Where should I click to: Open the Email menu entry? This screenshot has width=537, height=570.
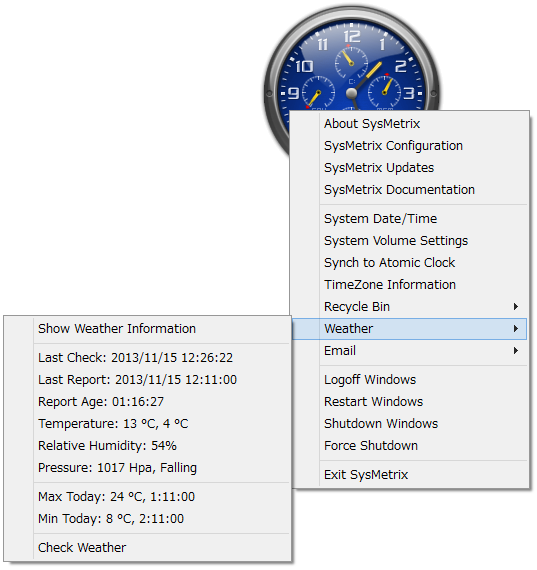pos(409,351)
